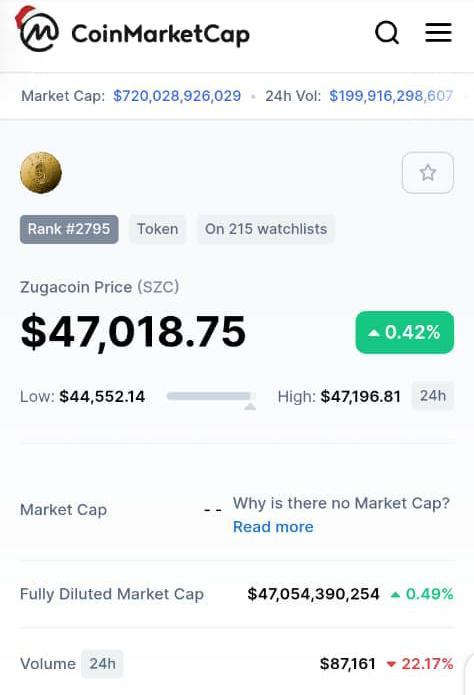
Task: Open the 24h range dropdown near High
Action: [x=433, y=395]
